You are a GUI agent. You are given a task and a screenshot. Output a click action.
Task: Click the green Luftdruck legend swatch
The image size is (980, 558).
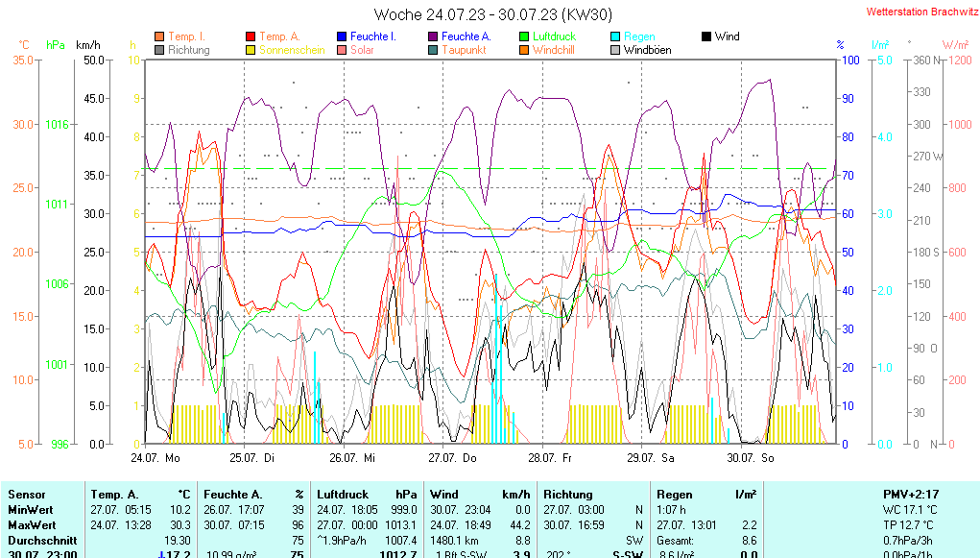coord(524,36)
